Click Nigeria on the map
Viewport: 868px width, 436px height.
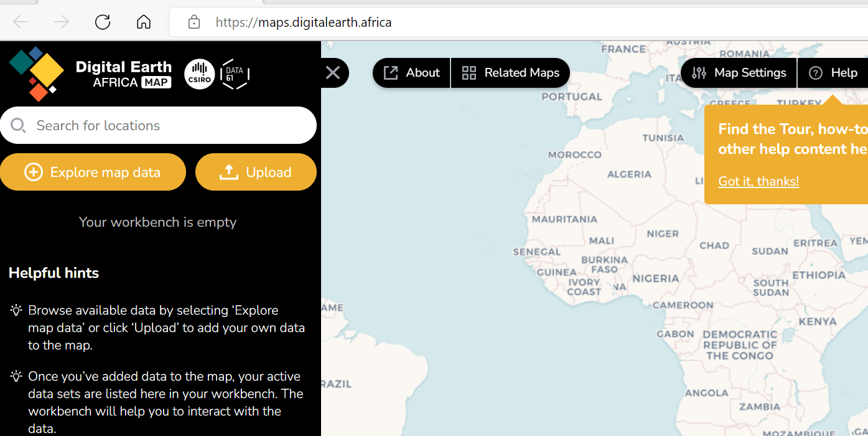click(656, 278)
